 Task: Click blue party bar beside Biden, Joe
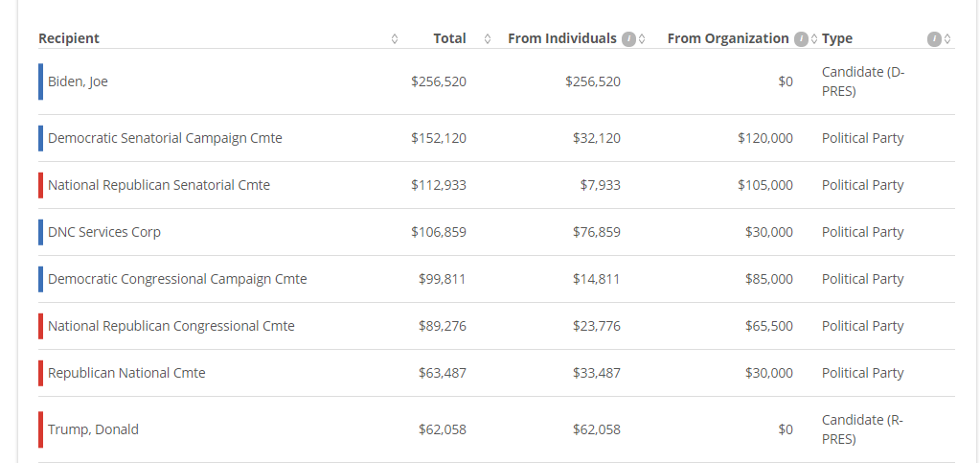pyautogui.click(x=40, y=81)
